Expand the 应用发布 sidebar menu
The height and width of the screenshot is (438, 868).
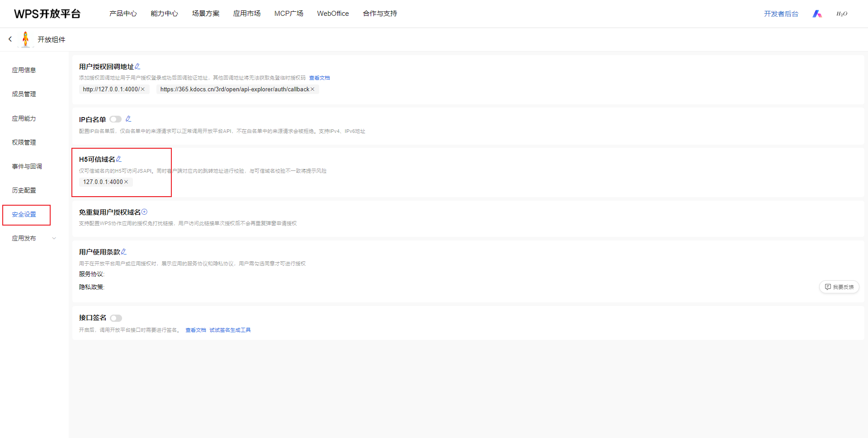coord(54,238)
